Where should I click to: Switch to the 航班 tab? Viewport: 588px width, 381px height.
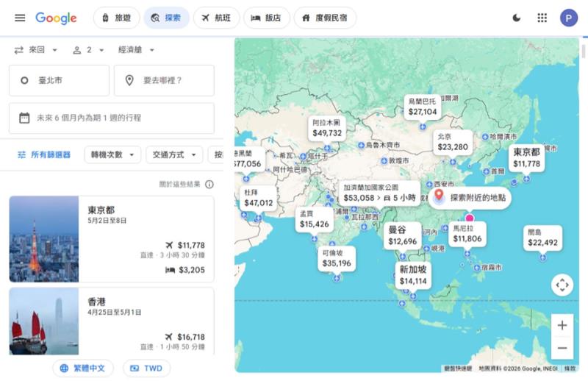216,18
